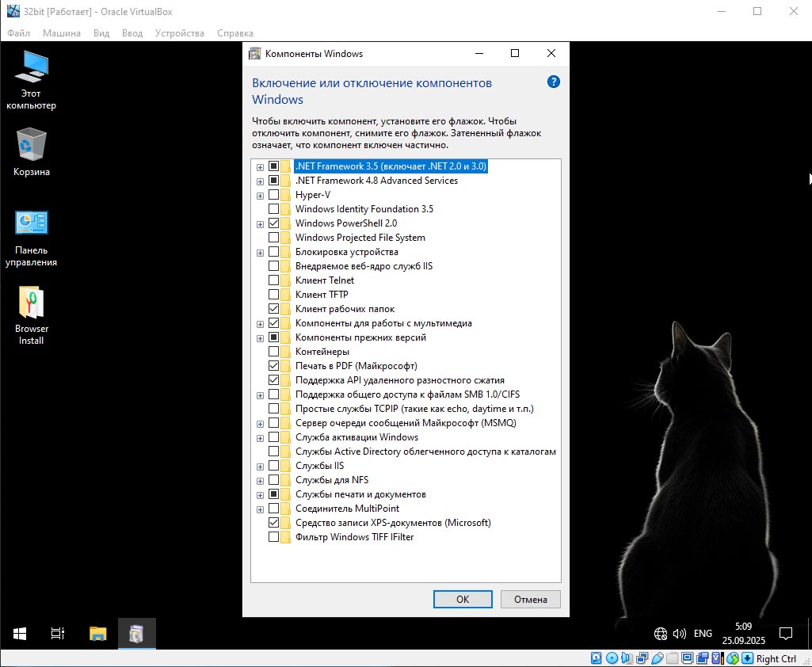This screenshot has width=812, height=667.
Task: Click the ENG language indicator
Action: click(x=703, y=634)
